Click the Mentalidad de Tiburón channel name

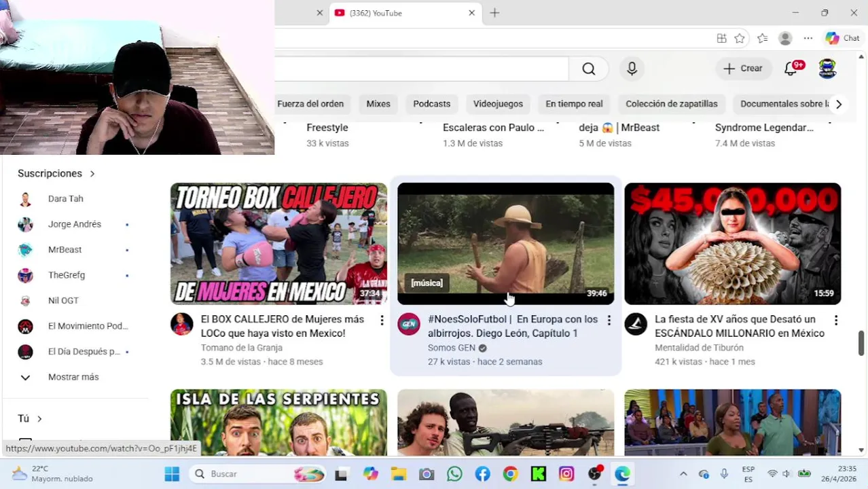699,348
